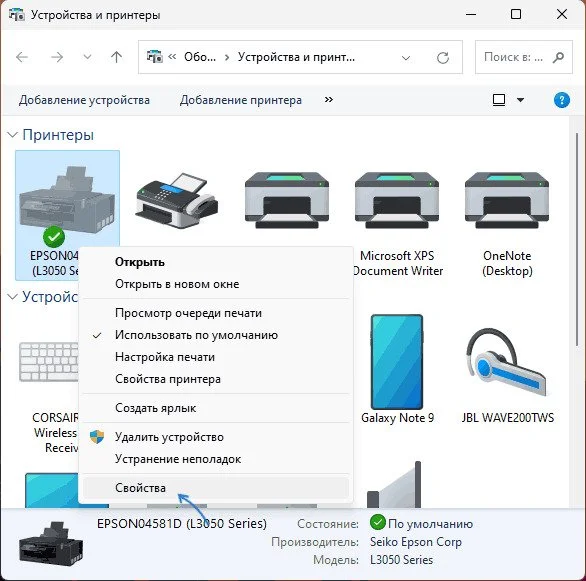This screenshot has height=581, width=586.
Task: Toggle Использовать по умолчанию in context menu
Action: (215, 335)
